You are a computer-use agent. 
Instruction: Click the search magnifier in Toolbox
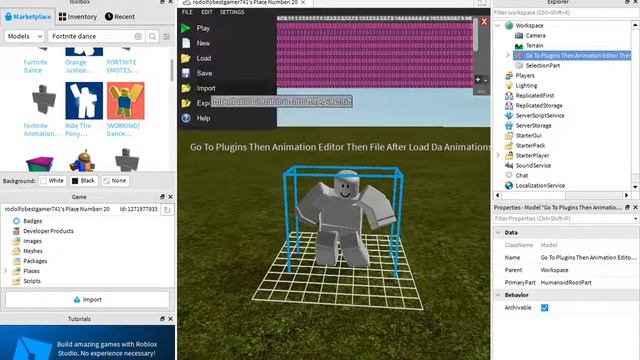(x=152, y=36)
